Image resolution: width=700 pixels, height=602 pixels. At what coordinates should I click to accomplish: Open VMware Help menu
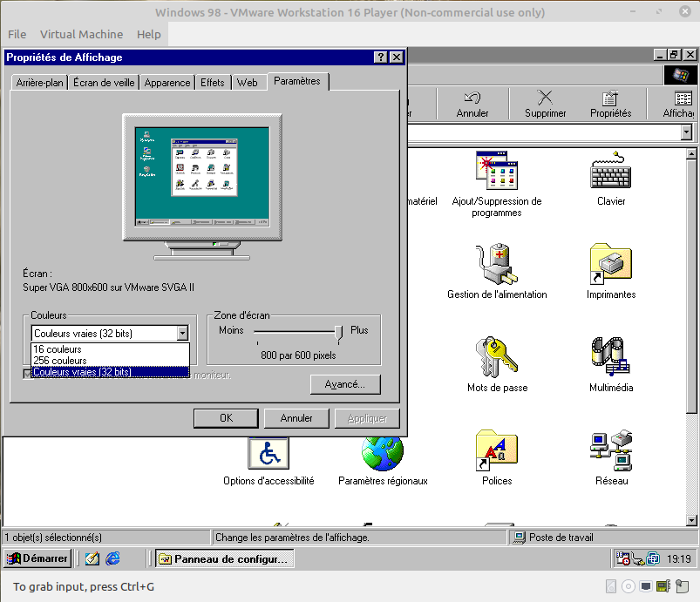pyautogui.click(x=149, y=34)
